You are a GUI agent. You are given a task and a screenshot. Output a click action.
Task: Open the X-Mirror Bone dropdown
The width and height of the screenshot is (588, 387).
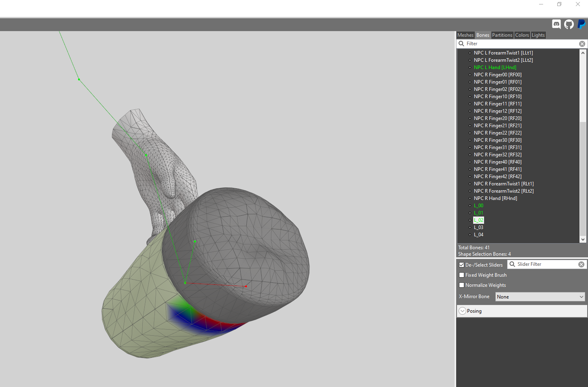pos(540,297)
